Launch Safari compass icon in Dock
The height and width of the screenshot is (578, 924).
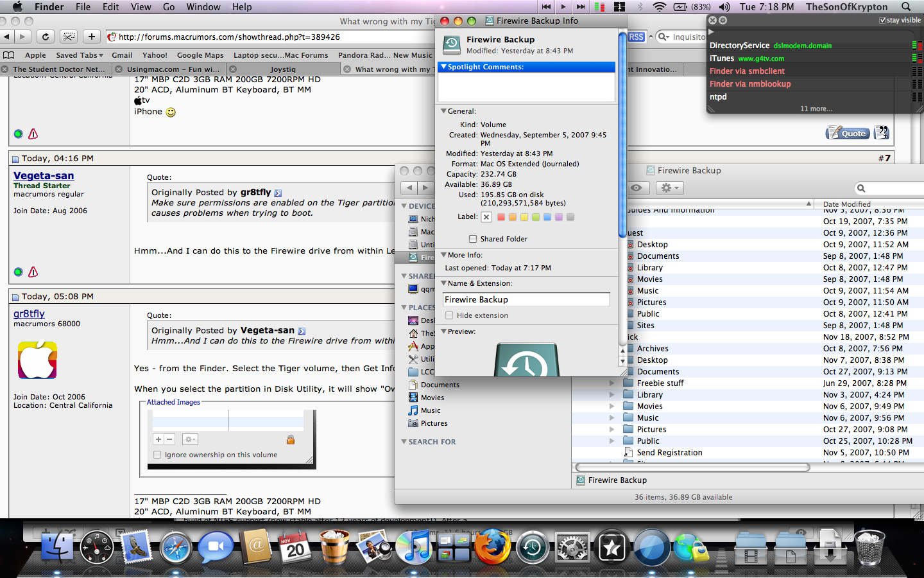tap(176, 547)
